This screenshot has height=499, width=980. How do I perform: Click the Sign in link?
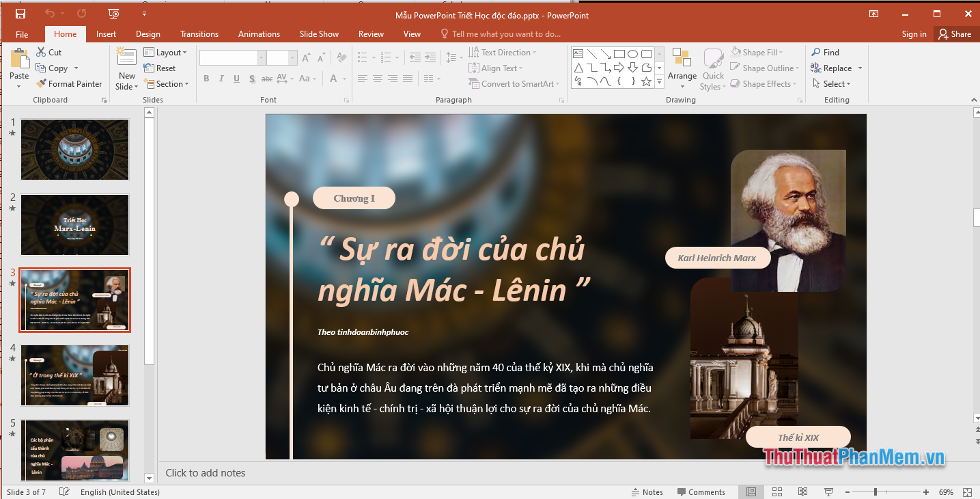913,33
